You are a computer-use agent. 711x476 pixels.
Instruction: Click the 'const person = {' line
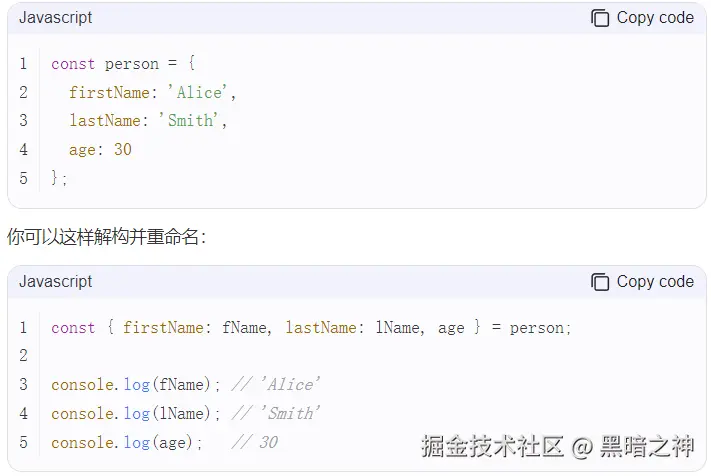pos(123,64)
